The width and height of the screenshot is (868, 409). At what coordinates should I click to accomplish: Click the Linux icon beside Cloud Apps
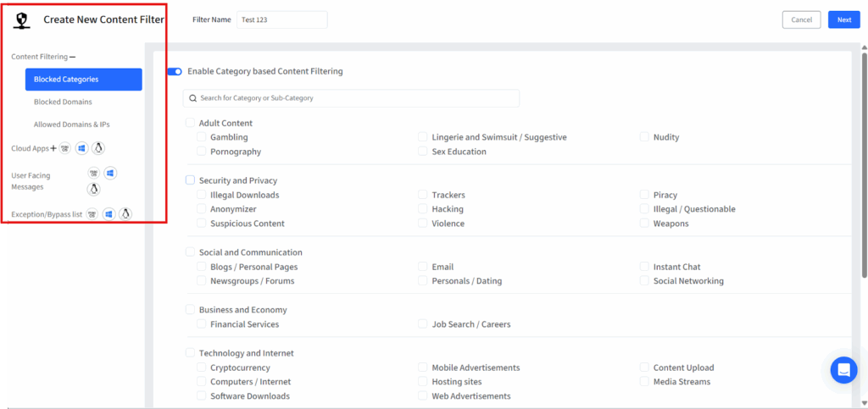(98, 148)
